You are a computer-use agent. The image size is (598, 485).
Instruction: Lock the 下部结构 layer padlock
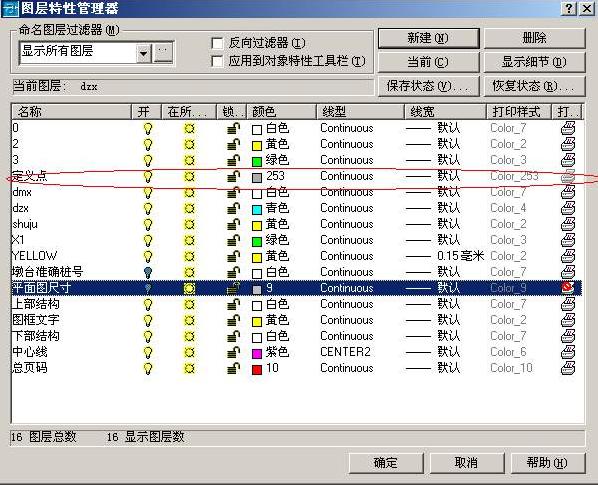(233, 337)
